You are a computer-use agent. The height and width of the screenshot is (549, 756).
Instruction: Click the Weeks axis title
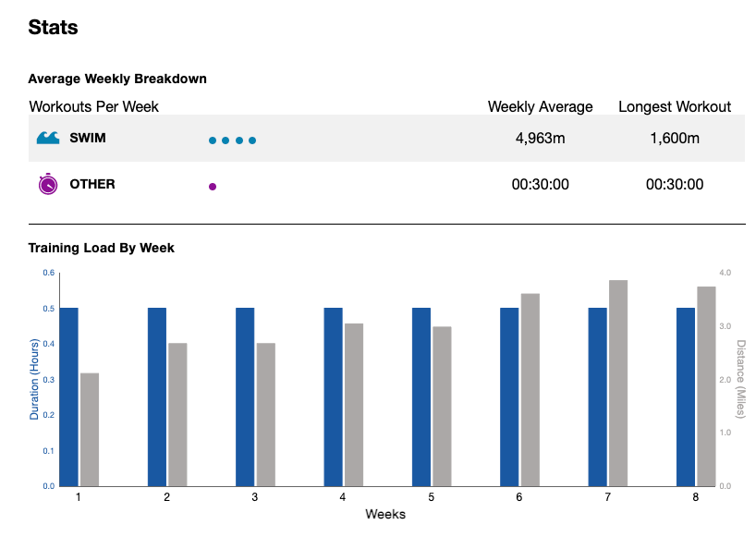pyautogui.click(x=384, y=514)
